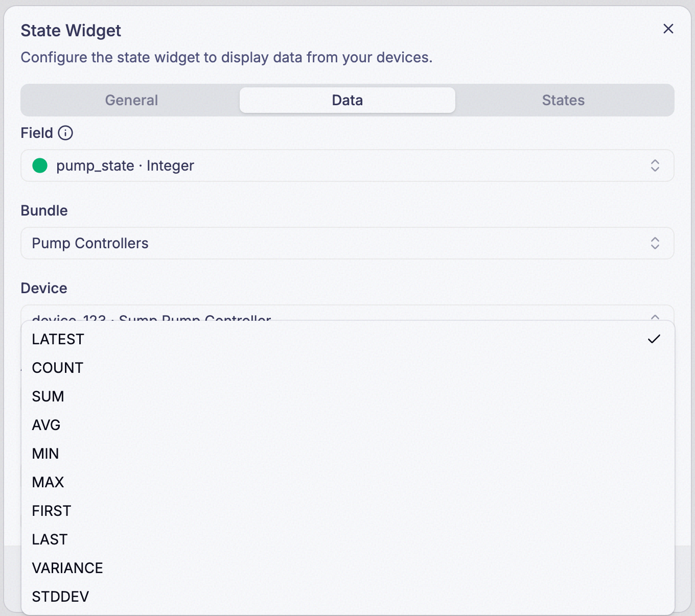Image resolution: width=695 pixels, height=616 pixels.
Task: Open the Field dropdown chevron
Action: tap(655, 165)
